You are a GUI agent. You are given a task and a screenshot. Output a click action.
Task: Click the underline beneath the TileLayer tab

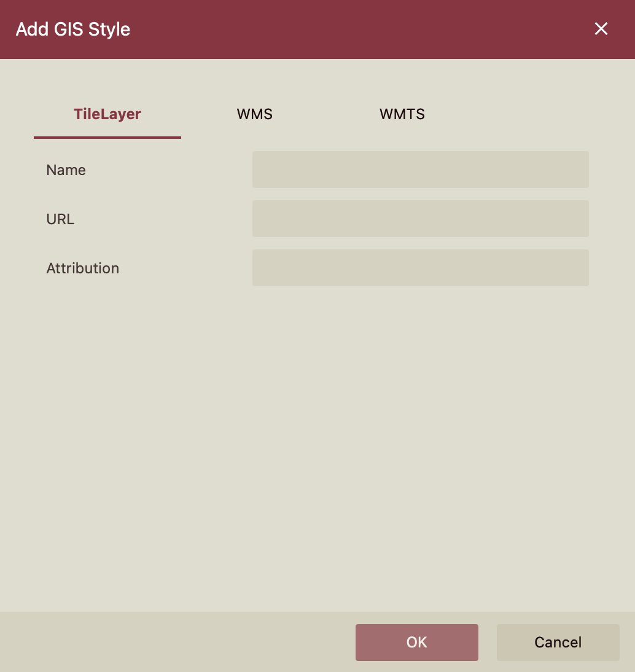click(107, 138)
